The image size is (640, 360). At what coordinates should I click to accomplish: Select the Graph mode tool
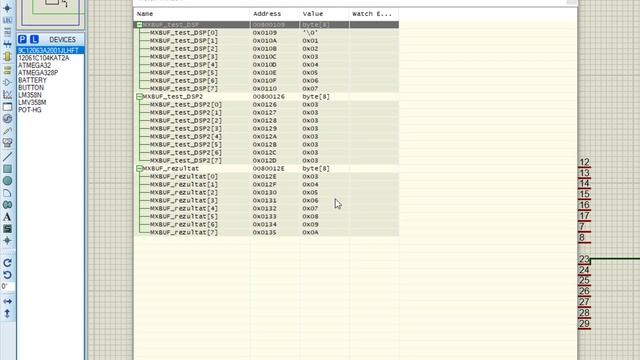pyautogui.click(x=7, y=95)
